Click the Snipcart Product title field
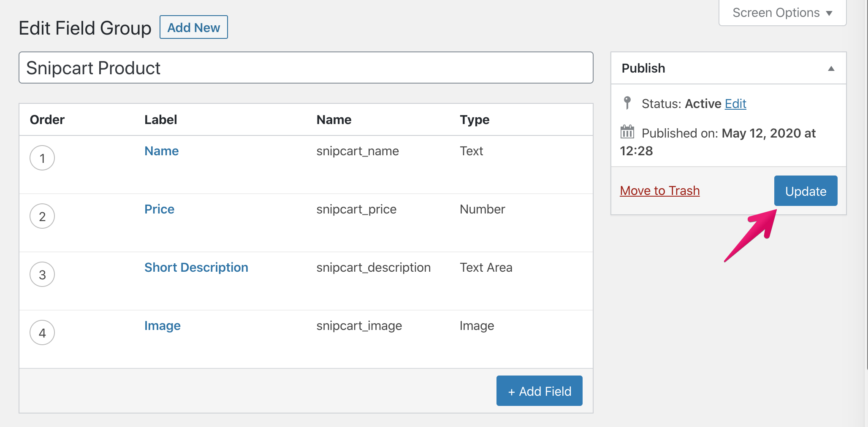The height and width of the screenshot is (427, 868). (x=306, y=68)
